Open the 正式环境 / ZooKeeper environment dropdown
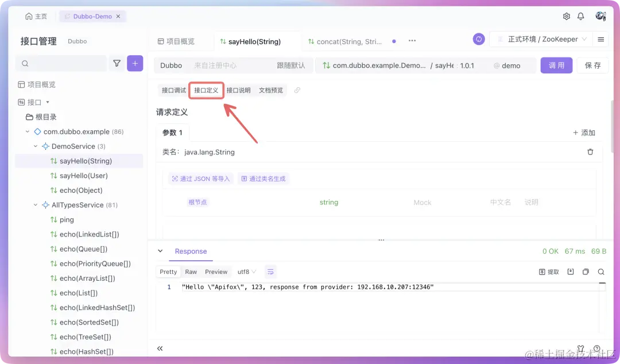 [x=542, y=39]
